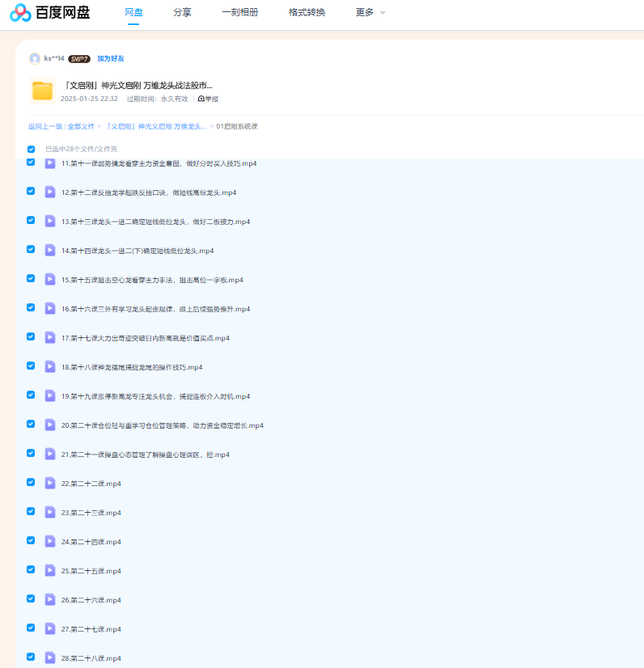Screen dimensions: 644x668
Task: Click video icon for 25.第二十五课.mp4
Action: coord(50,570)
